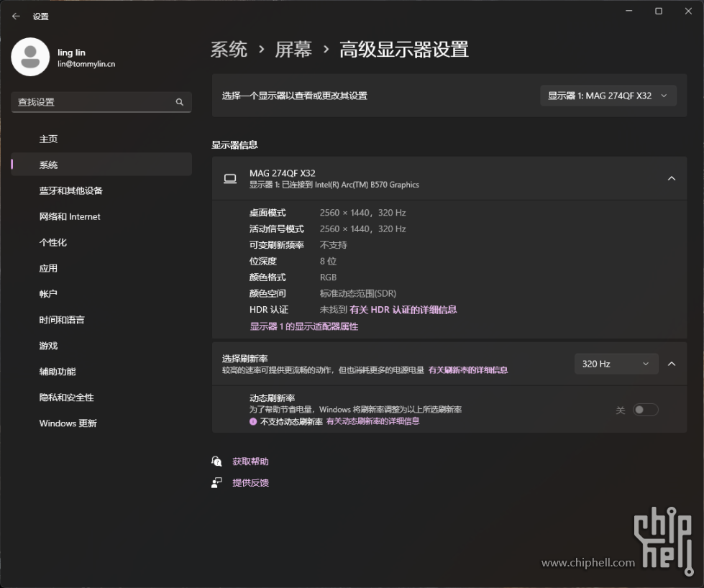Click the 位深度 value 8 位
Image resolution: width=704 pixels, height=588 pixels.
pos(328,261)
